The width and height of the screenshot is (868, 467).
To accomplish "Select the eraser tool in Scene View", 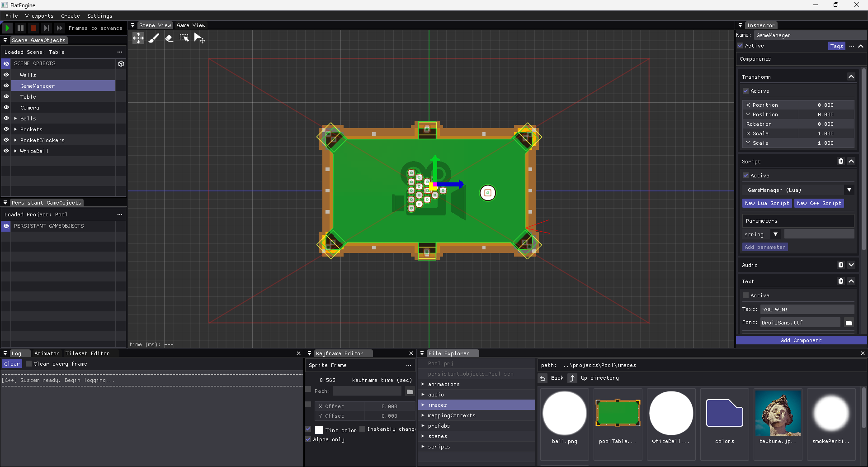I will (169, 38).
